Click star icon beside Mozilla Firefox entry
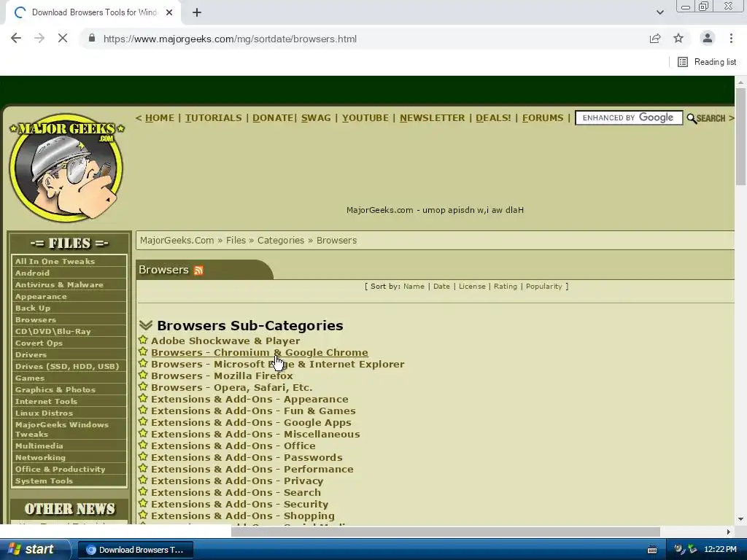 [143, 375]
